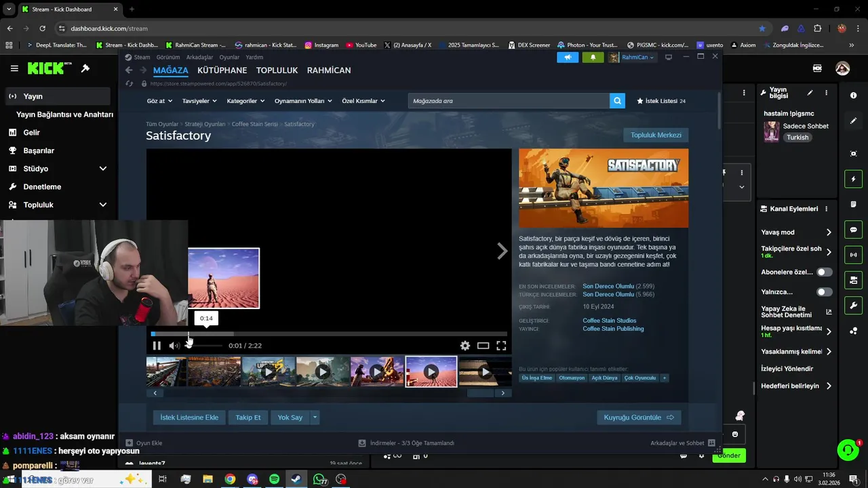Open WhatsApp from taskbar

[319, 479]
